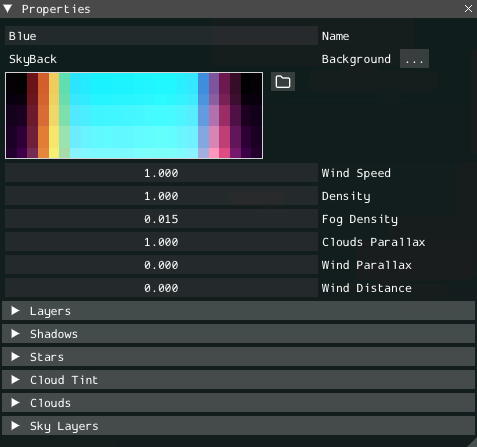This screenshot has width=477, height=447.
Task: Adjust the Clouds Parallax value
Action: 161,242
